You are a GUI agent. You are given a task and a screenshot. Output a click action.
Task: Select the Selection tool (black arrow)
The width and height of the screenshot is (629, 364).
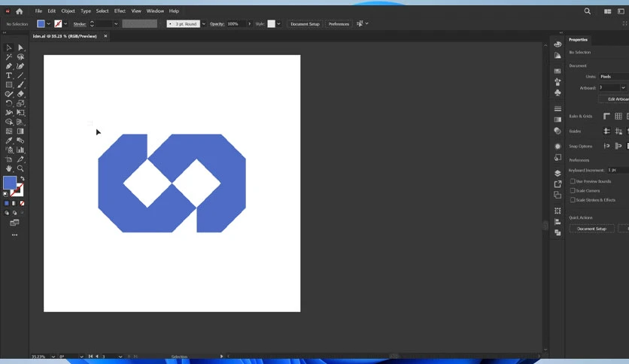point(8,47)
